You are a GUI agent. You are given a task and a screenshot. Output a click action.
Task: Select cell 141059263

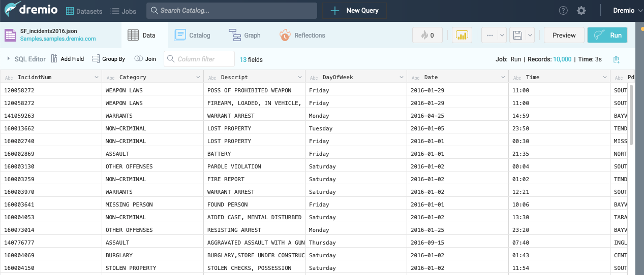point(51,116)
